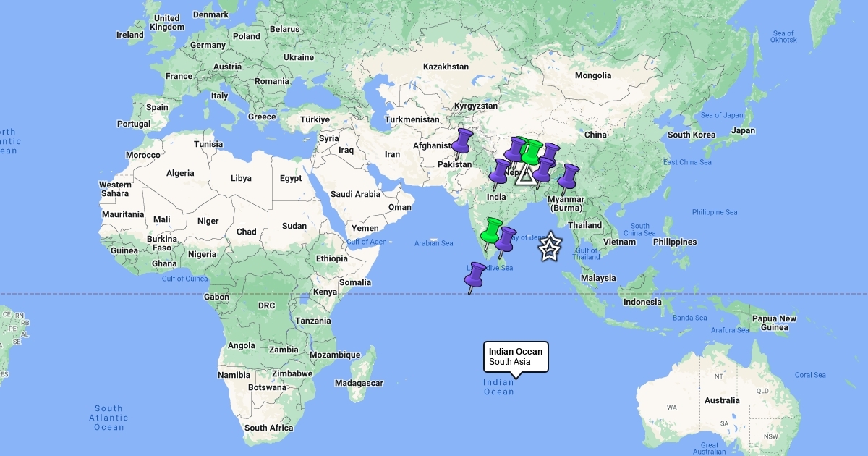This screenshot has height=456, width=868.
Task: Click the Mongolia country label
Action: pos(592,75)
